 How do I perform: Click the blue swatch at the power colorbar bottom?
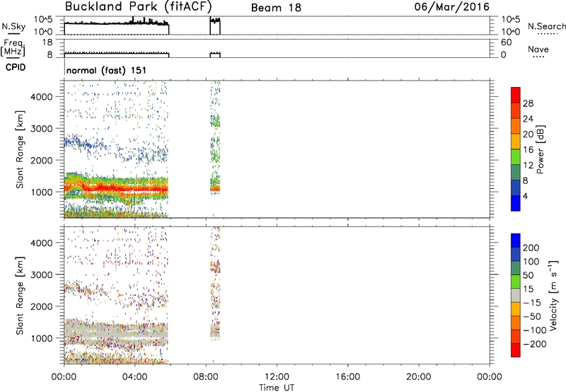click(x=516, y=203)
